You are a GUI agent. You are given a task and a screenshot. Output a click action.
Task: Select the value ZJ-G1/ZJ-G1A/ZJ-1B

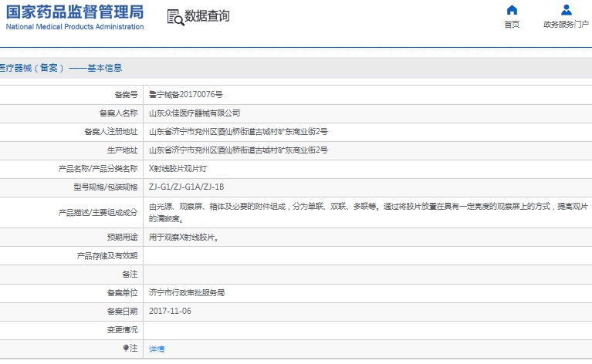tap(187, 187)
